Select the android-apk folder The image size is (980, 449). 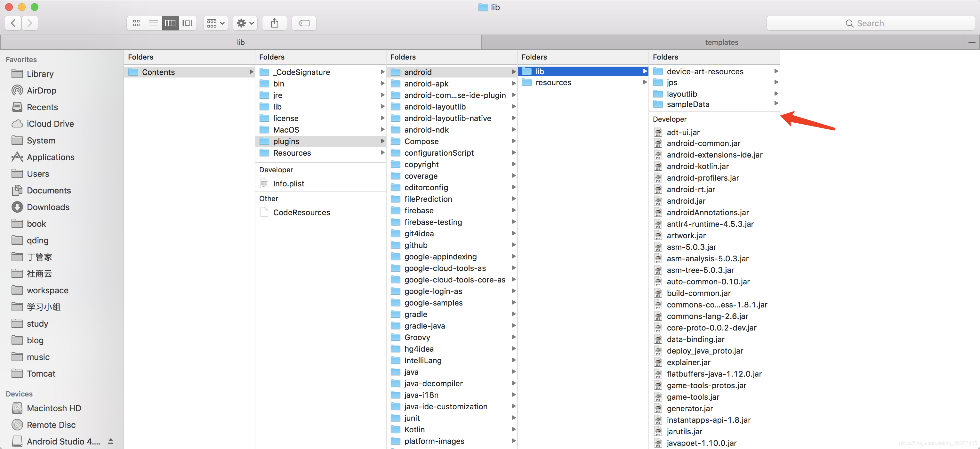tap(452, 84)
